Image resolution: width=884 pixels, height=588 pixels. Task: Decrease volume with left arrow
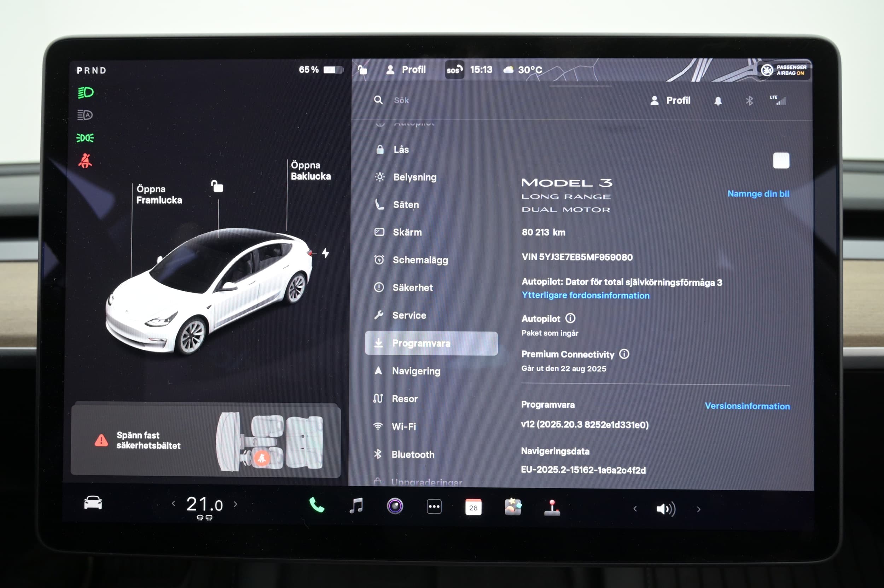(635, 509)
